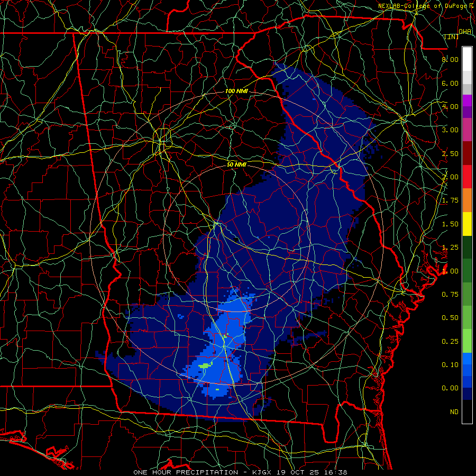Click the [IN] units label
This screenshot has height=476, width=476.
click(452, 36)
